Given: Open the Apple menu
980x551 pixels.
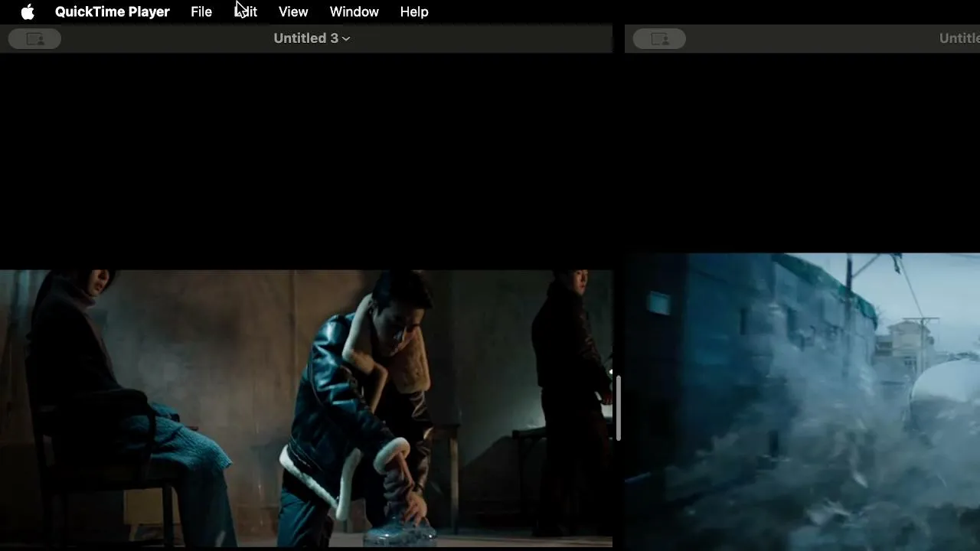Looking at the screenshot, I should (x=28, y=12).
